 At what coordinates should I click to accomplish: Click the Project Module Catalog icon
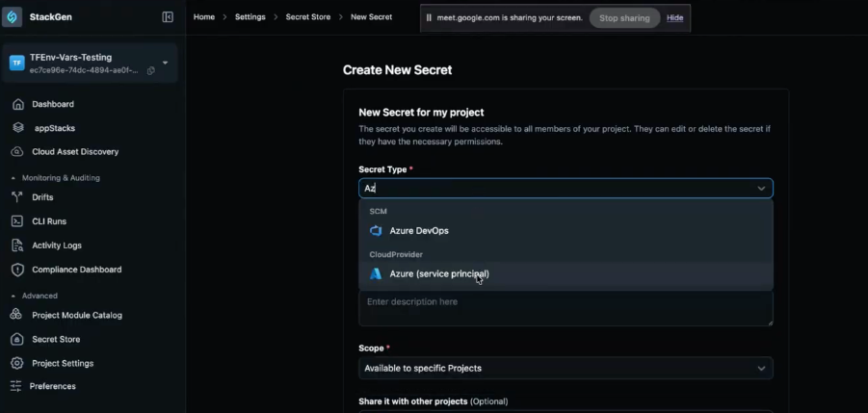tap(16, 315)
